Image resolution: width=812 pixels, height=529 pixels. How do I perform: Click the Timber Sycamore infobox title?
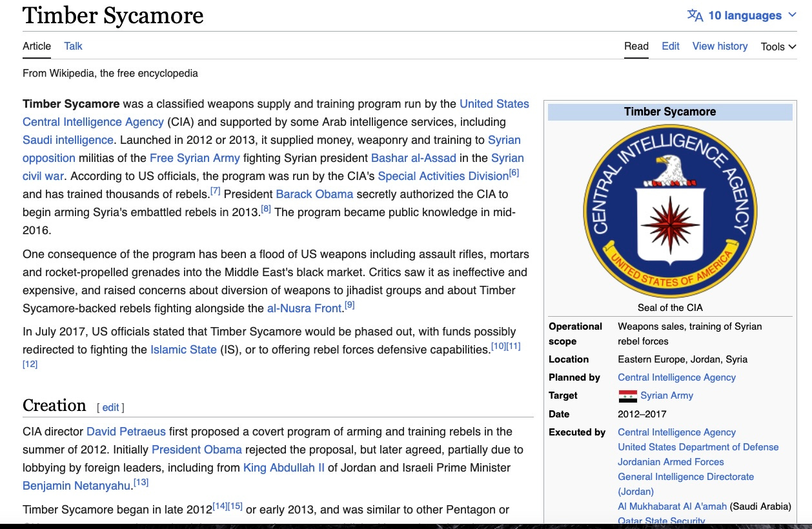[x=670, y=112]
